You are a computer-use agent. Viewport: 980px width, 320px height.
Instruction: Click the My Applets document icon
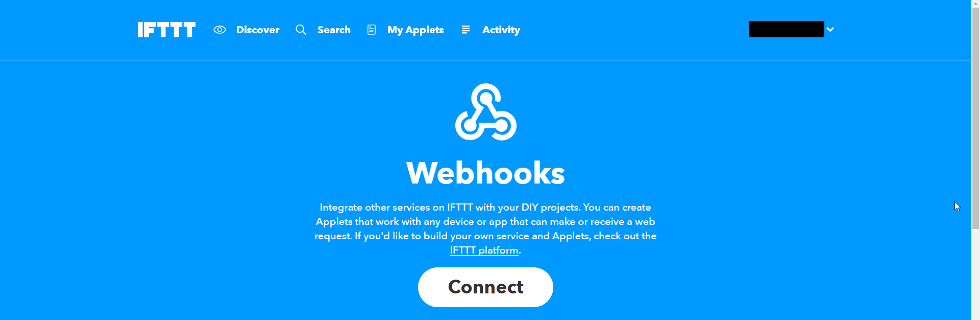point(372,30)
